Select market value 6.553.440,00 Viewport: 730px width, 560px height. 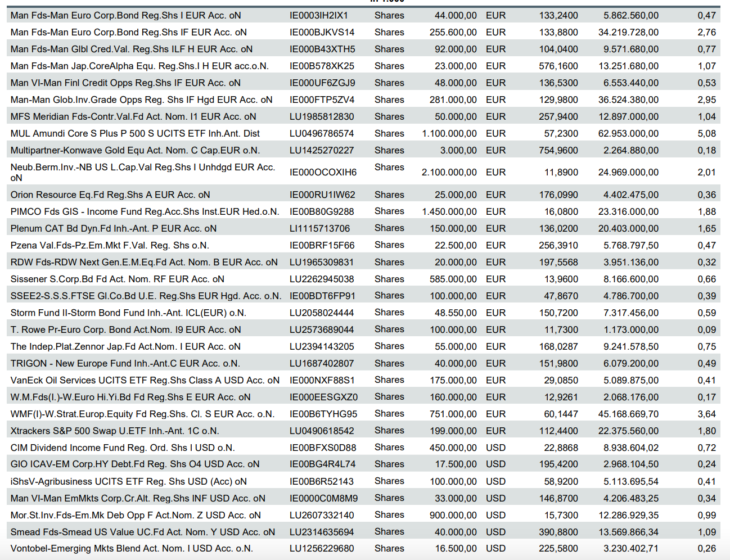631,83
